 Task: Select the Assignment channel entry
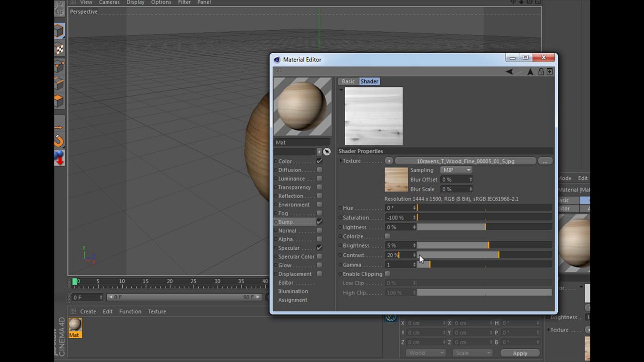point(292,300)
